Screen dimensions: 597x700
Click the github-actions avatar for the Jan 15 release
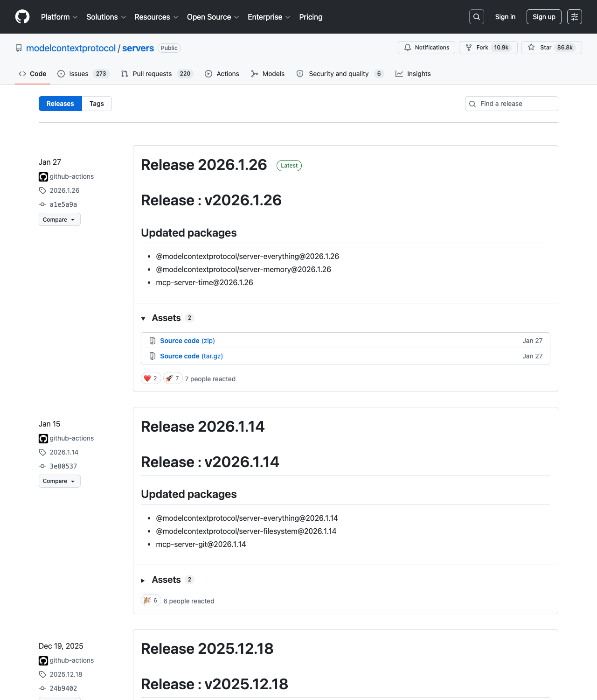[43, 439]
